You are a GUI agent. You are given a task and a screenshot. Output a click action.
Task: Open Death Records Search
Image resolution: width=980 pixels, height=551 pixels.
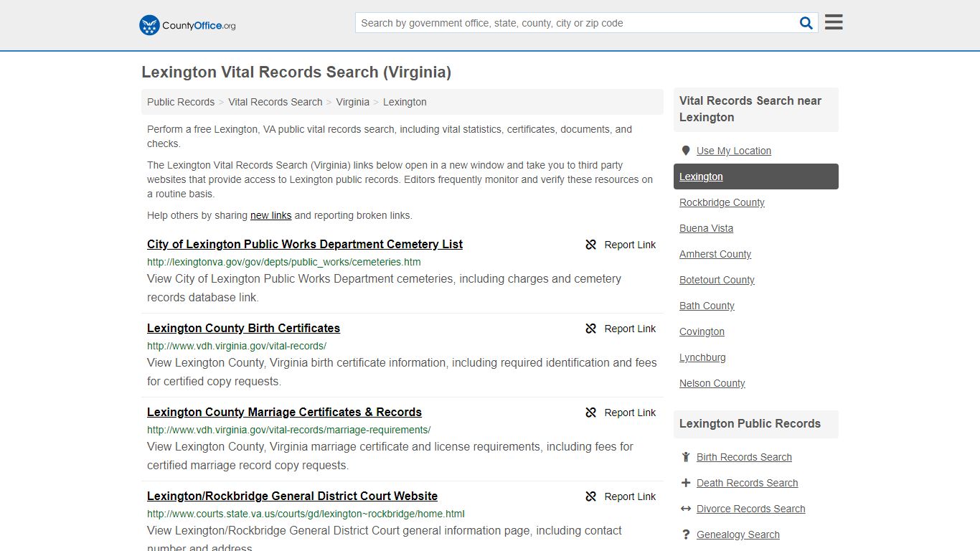click(747, 483)
